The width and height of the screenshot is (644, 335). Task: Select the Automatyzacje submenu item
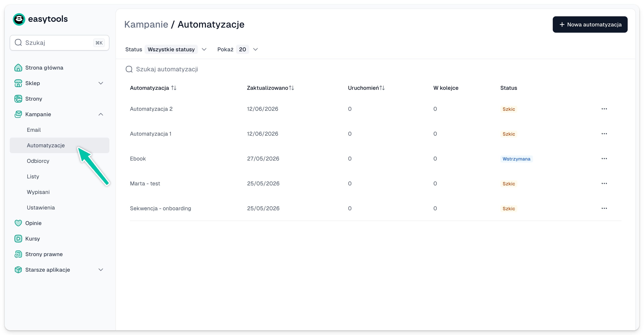point(59,145)
